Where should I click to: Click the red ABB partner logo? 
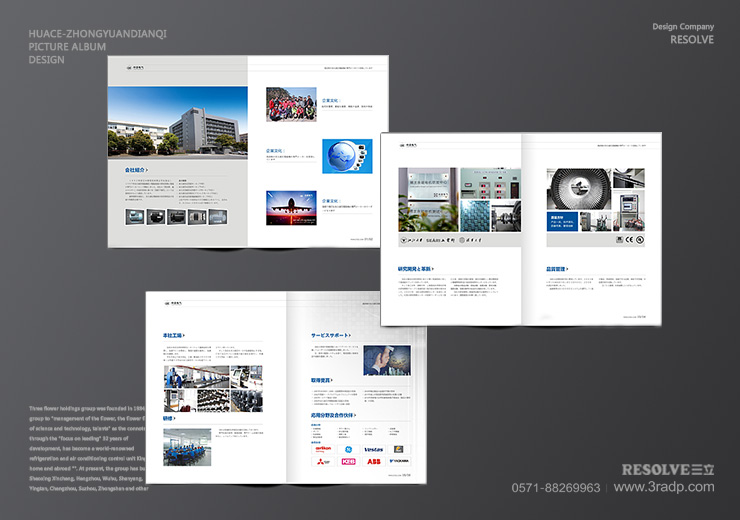pyautogui.click(x=374, y=461)
